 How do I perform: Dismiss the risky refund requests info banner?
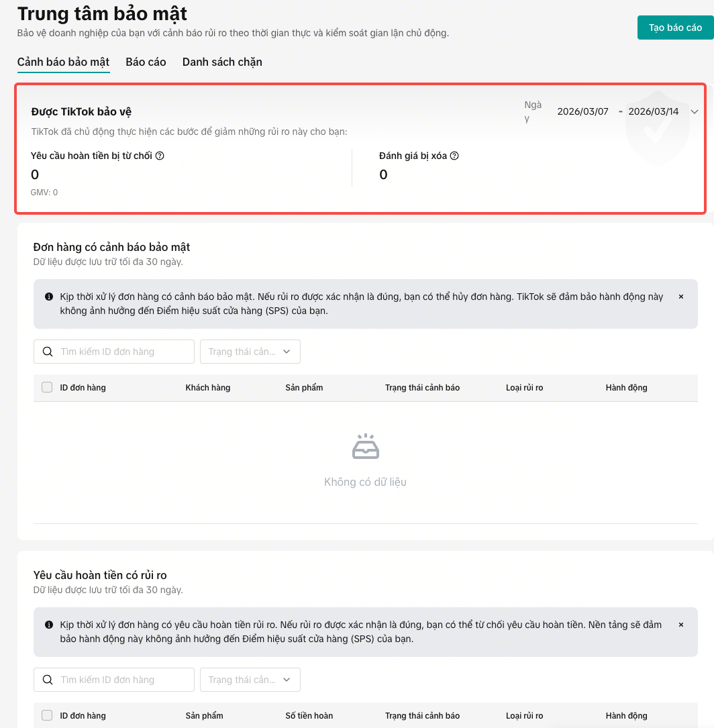681,625
